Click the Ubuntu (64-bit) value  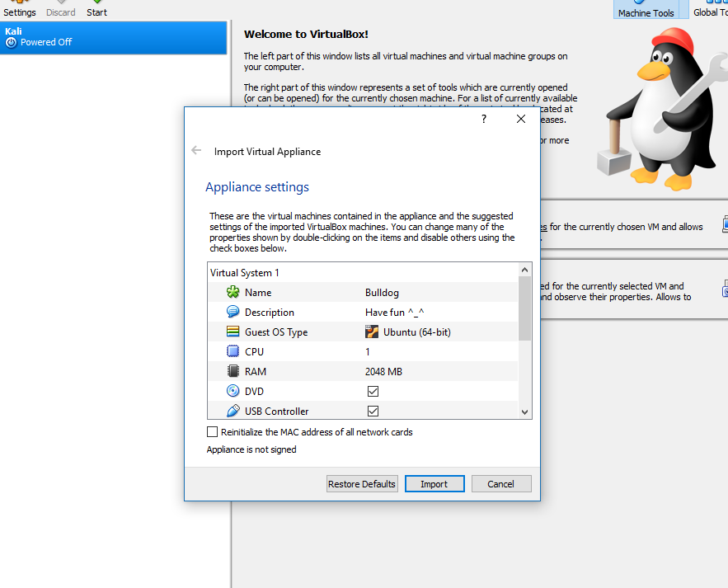coord(417,332)
